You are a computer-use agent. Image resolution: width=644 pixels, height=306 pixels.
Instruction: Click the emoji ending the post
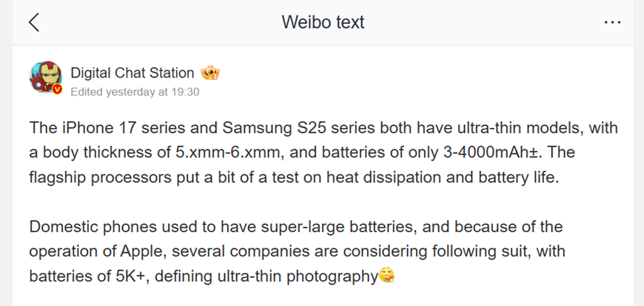click(386, 277)
